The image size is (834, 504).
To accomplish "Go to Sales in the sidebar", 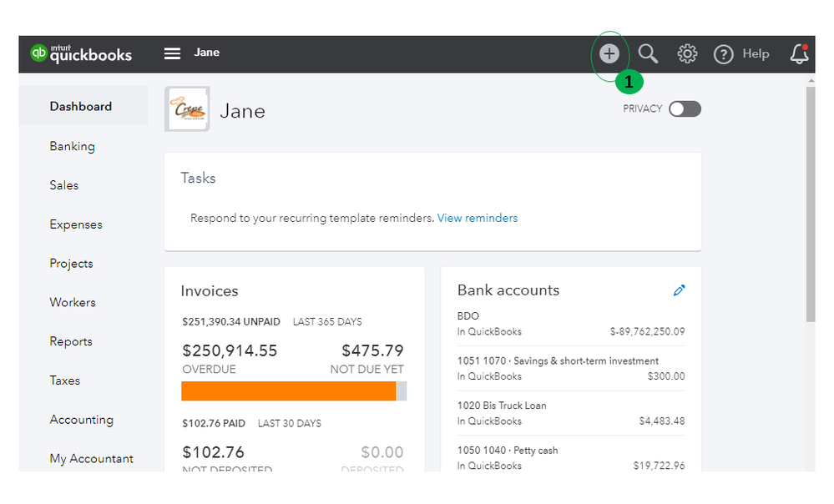I will 64,185.
